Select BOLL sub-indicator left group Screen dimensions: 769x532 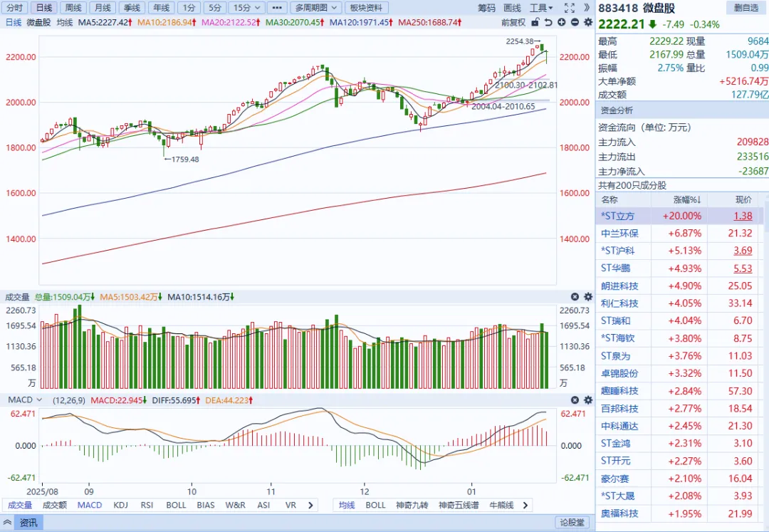pos(176,505)
